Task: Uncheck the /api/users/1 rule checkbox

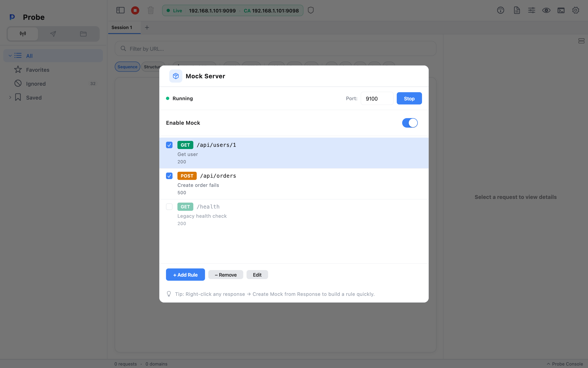Action: pyautogui.click(x=169, y=145)
